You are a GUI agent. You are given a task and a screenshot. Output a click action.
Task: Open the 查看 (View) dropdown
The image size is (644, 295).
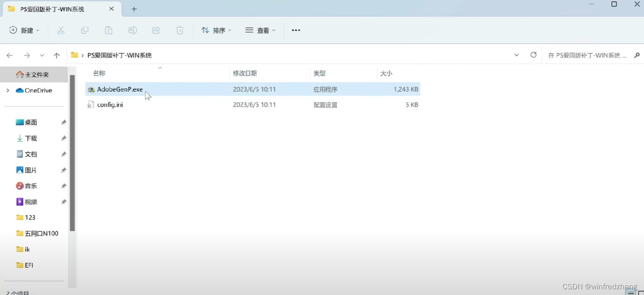pyautogui.click(x=261, y=30)
